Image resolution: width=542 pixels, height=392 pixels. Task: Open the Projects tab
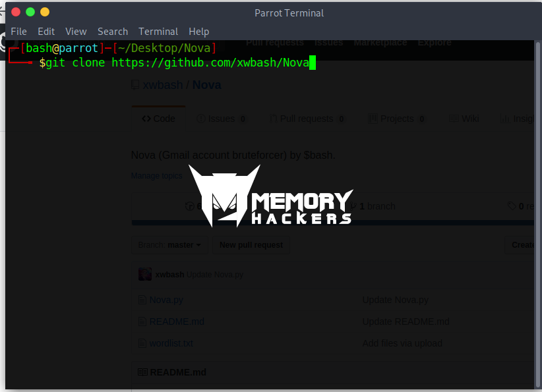click(397, 119)
